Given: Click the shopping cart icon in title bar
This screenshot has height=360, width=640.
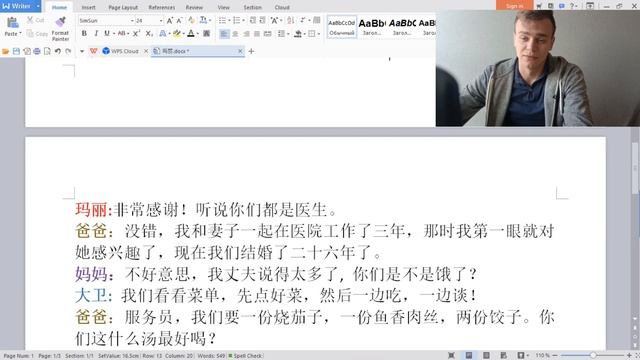Looking at the screenshot, I should tap(539, 6).
